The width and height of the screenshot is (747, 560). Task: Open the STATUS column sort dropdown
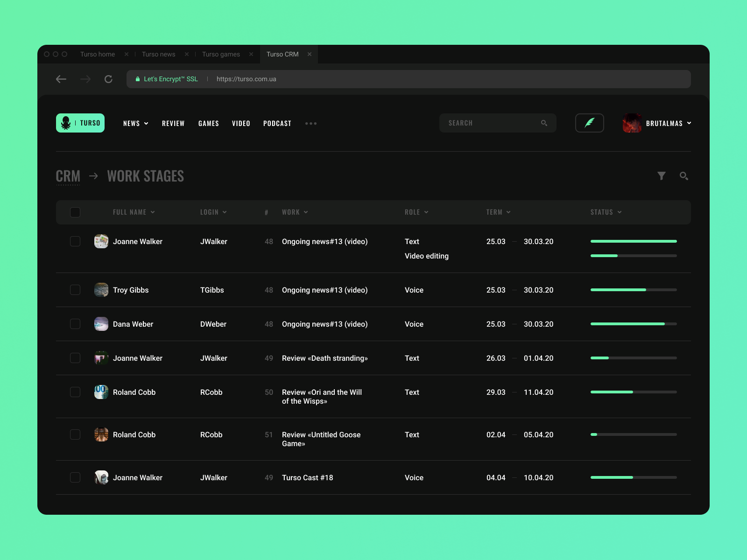tap(606, 212)
